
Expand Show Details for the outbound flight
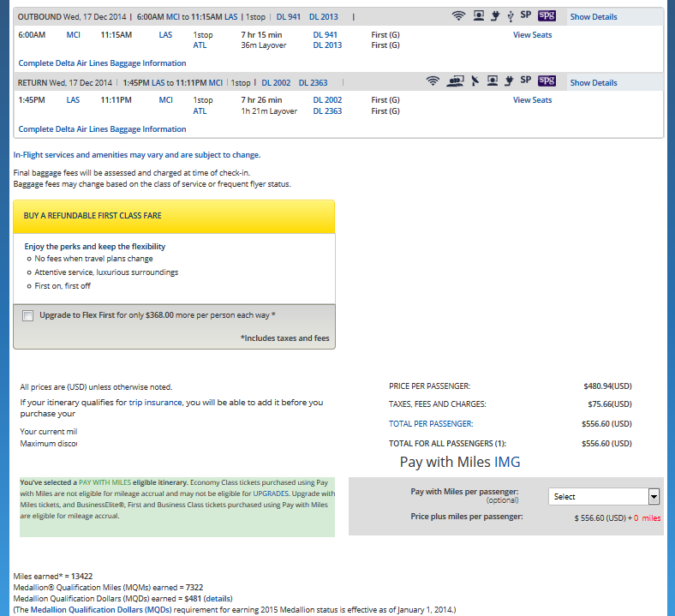point(593,17)
